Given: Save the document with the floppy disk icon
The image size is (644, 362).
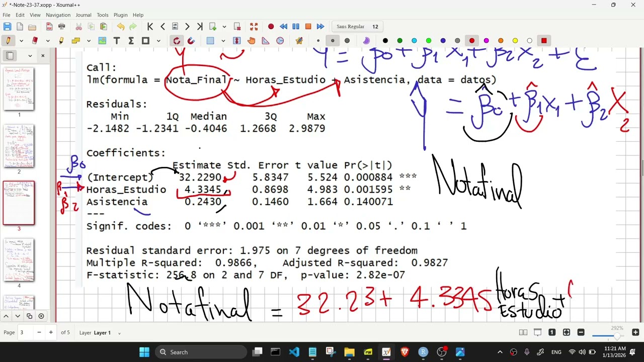Looking at the screenshot, I should (8, 27).
